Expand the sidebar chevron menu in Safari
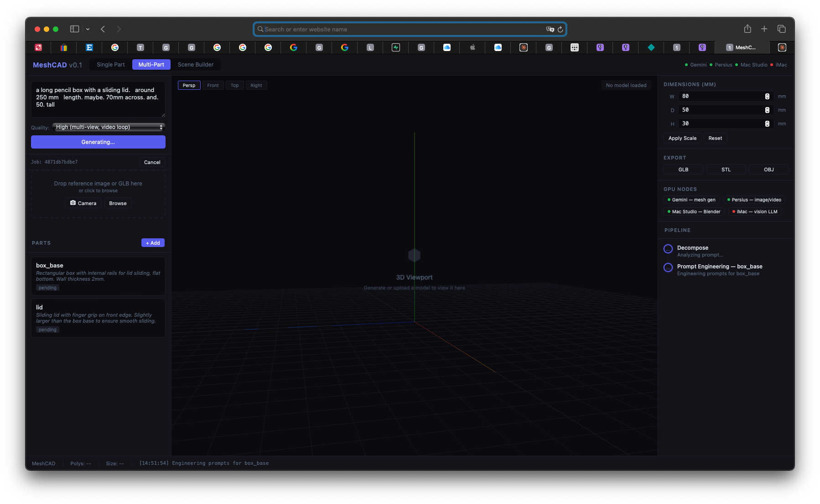Image resolution: width=820 pixels, height=504 pixels. (x=88, y=29)
